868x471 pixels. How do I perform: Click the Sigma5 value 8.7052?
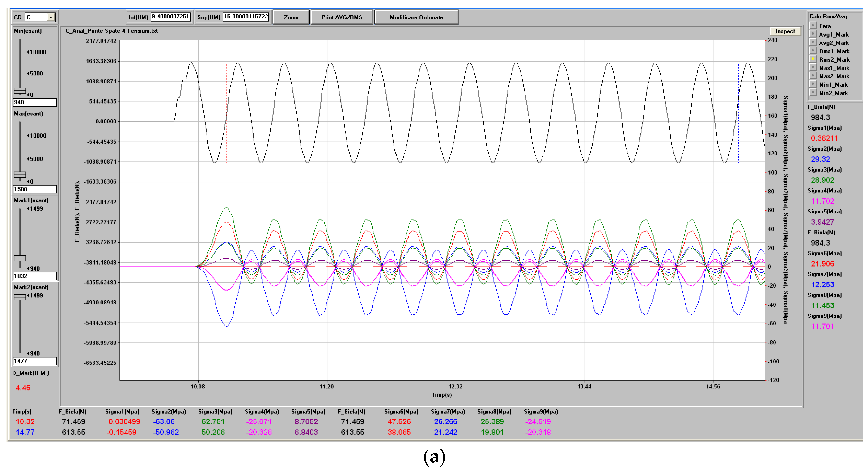pyautogui.click(x=306, y=422)
